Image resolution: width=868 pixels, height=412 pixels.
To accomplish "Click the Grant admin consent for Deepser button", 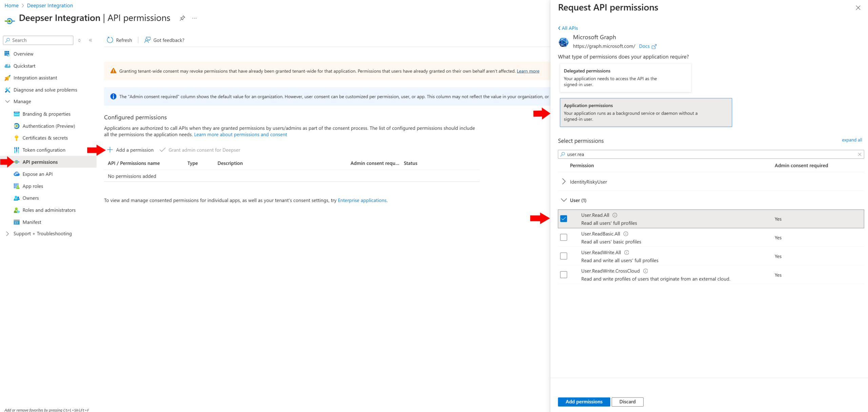I will pos(200,150).
